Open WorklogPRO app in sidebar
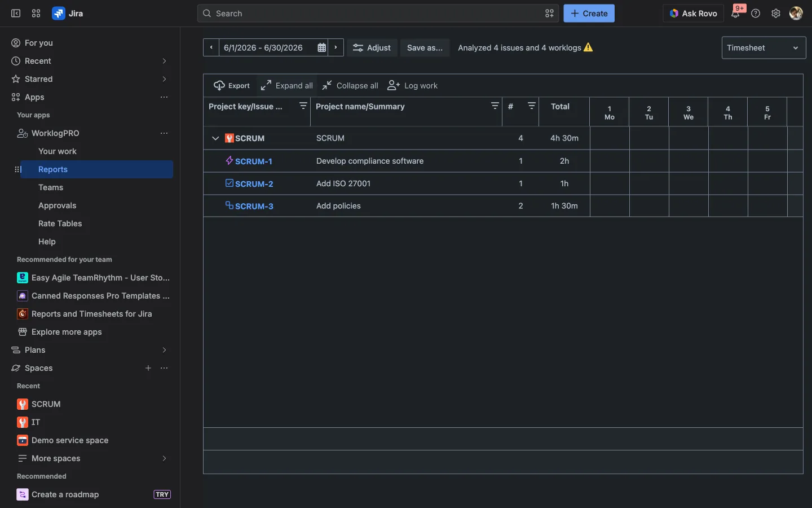This screenshot has width=812, height=508. tap(55, 133)
